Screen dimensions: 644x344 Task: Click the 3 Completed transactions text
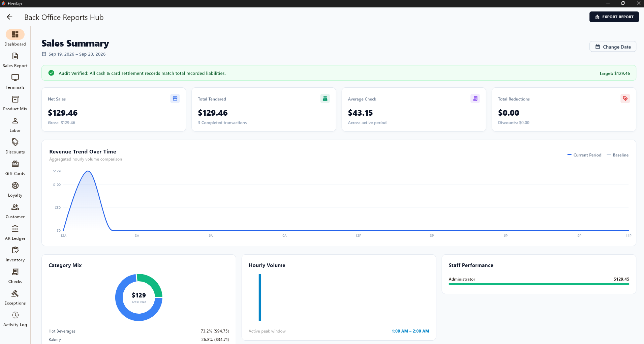coord(222,123)
